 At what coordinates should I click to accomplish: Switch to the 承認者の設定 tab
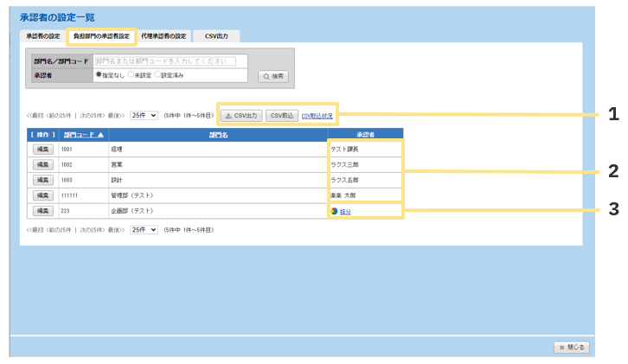pos(42,36)
